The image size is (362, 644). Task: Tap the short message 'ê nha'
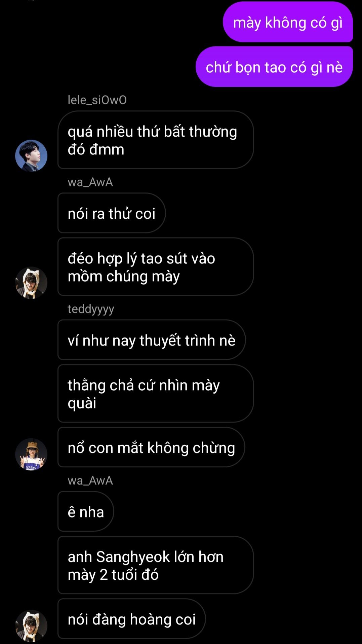coord(86,511)
